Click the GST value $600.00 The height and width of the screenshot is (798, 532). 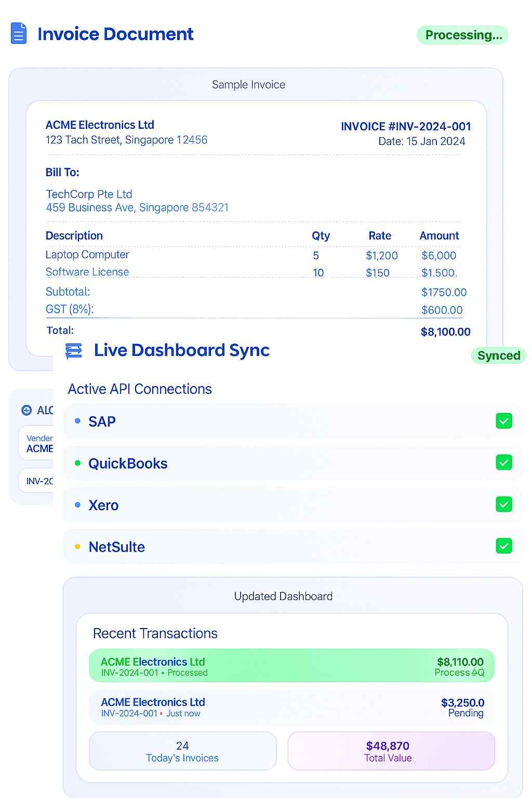pyautogui.click(x=442, y=310)
